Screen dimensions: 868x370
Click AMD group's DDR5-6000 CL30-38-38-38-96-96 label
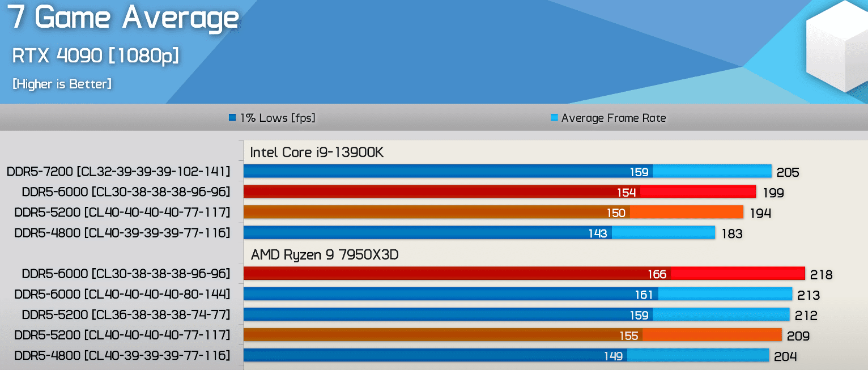pyautogui.click(x=126, y=274)
